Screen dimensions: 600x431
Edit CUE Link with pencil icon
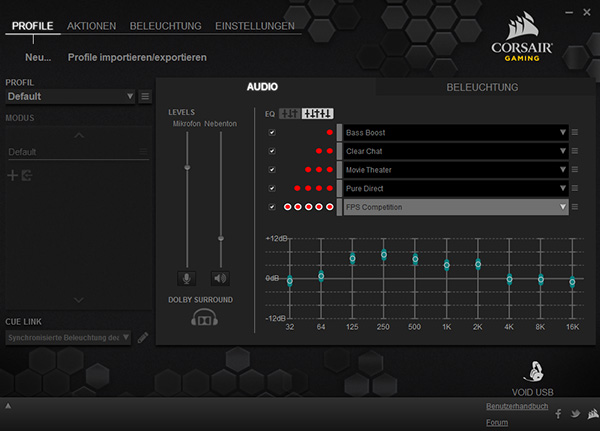click(x=143, y=338)
